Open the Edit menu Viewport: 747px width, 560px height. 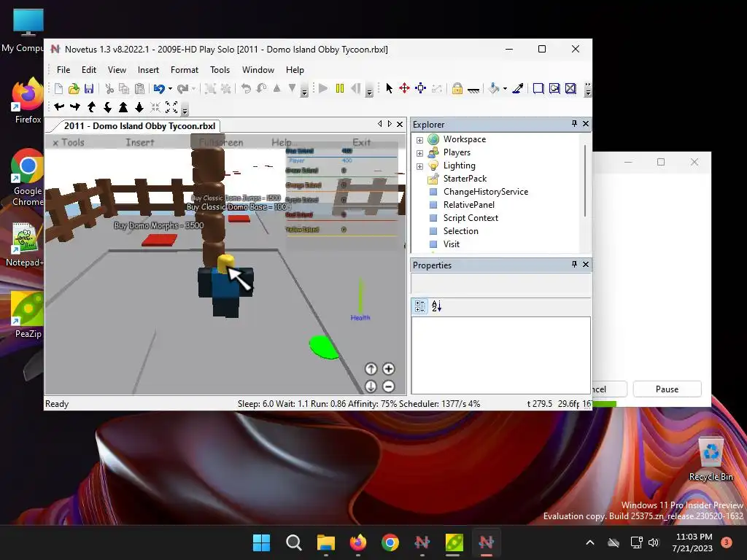coord(89,70)
